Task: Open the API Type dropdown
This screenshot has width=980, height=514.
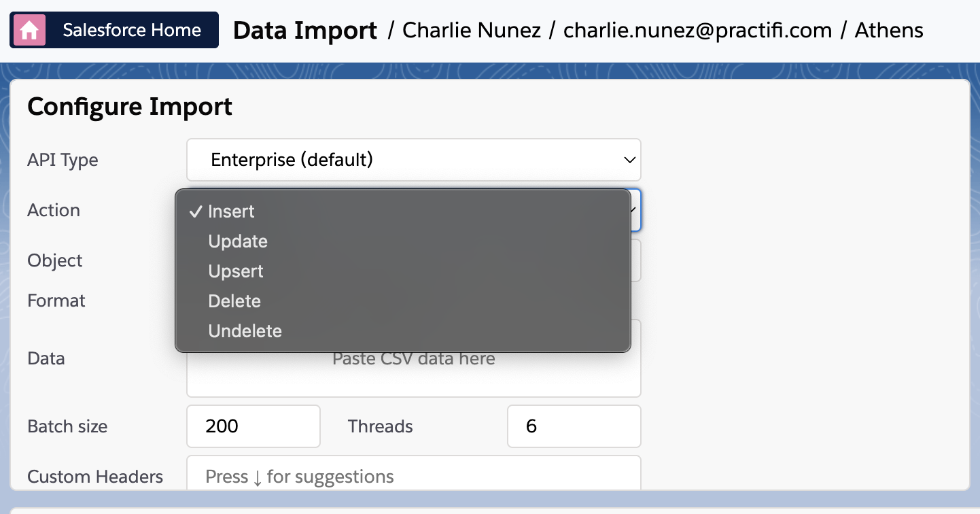Action: click(414, 160)
